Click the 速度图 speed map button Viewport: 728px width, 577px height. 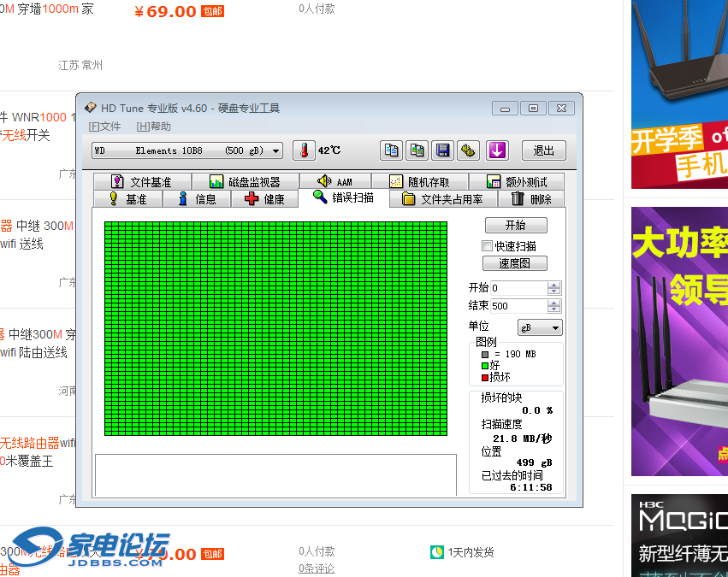click(515, 263)
